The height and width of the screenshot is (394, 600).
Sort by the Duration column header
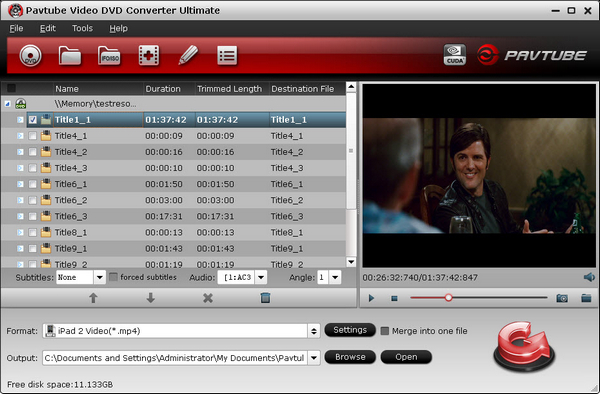(x=169, y=89)
